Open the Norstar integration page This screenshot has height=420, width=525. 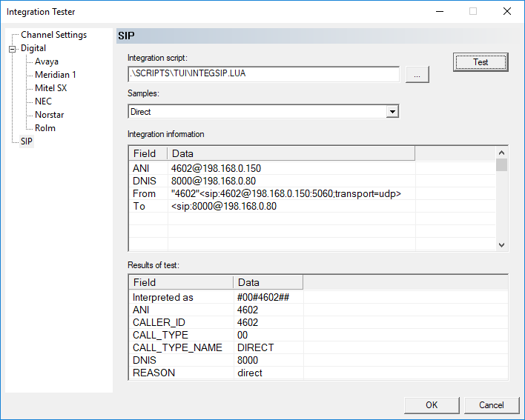tap(49, 115)
